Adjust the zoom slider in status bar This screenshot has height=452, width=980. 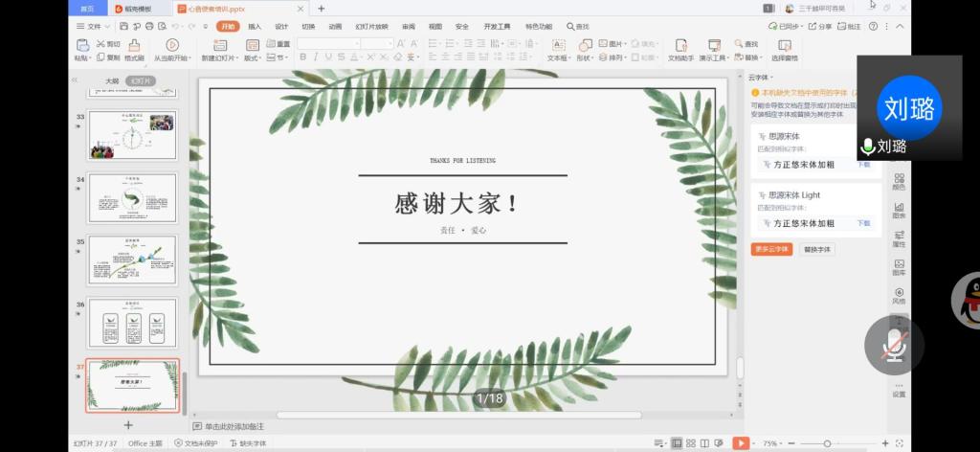tap(827, 443)
